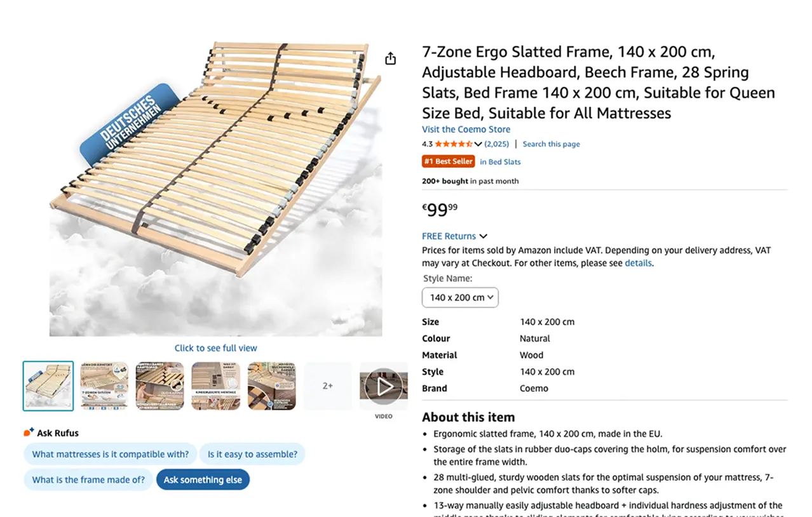The height and width of the screenshot is (517, 812).
Task: Click the #1 Best Seller badge
Action: [x=448, y=161]
